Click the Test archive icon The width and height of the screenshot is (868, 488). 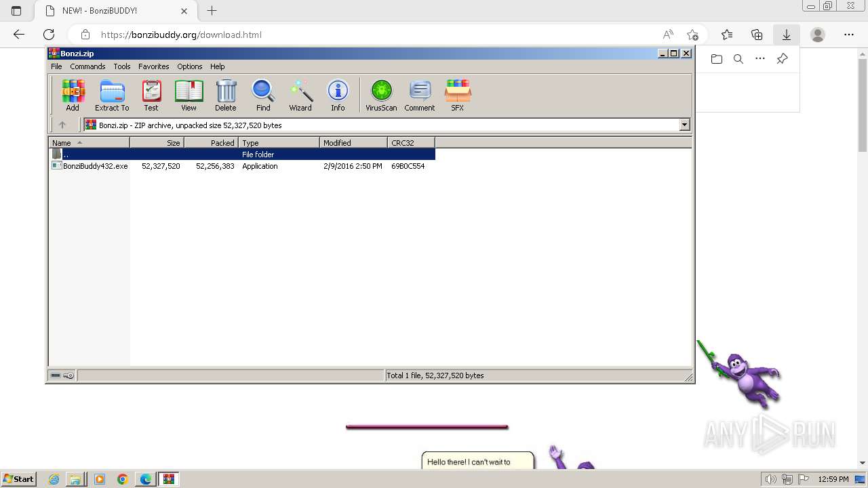pos(151,96)
